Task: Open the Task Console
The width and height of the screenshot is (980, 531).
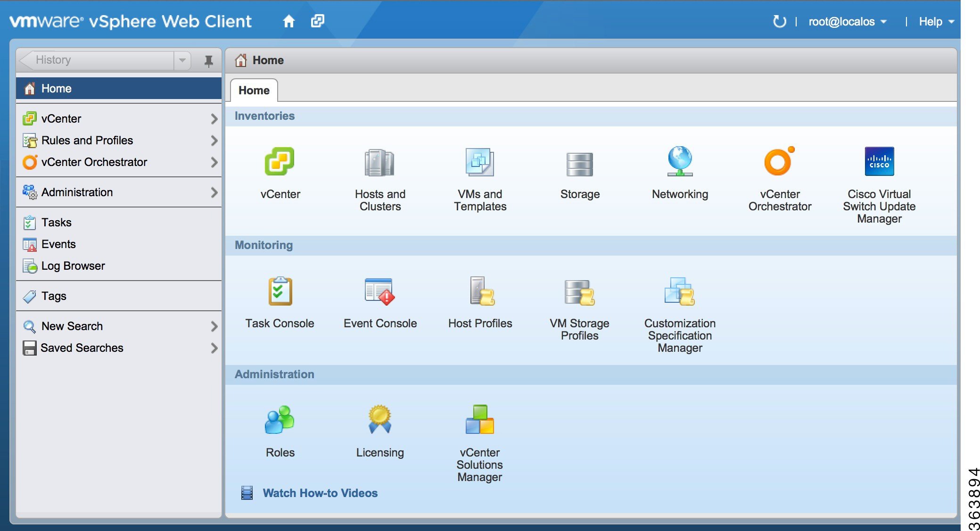Action: coord(280,302)
